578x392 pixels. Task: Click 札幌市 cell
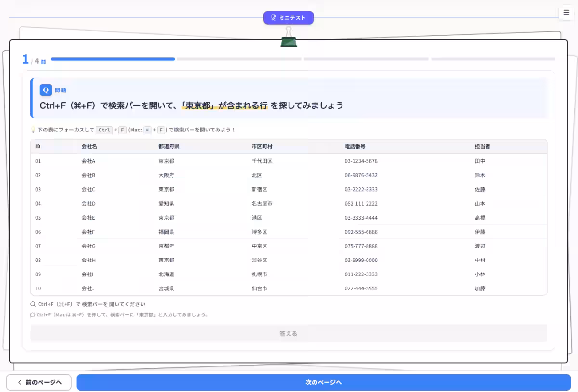[x=260, y=274]
